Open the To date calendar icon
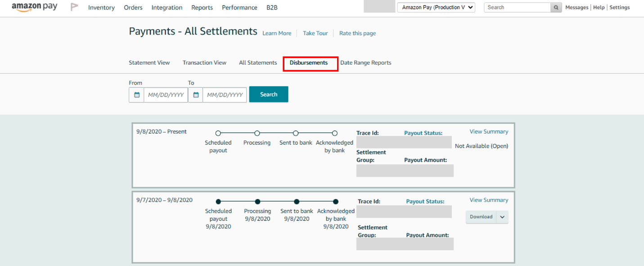Image resolution: width=644 pixels, height=266 pixels. [x=196, y=95]
